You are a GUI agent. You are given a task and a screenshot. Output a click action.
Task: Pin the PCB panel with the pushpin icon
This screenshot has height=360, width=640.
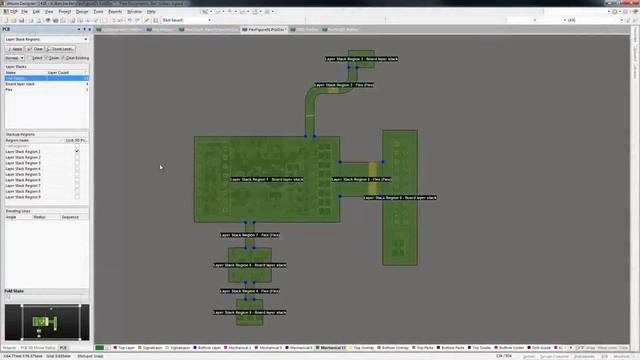pos(84,29)
